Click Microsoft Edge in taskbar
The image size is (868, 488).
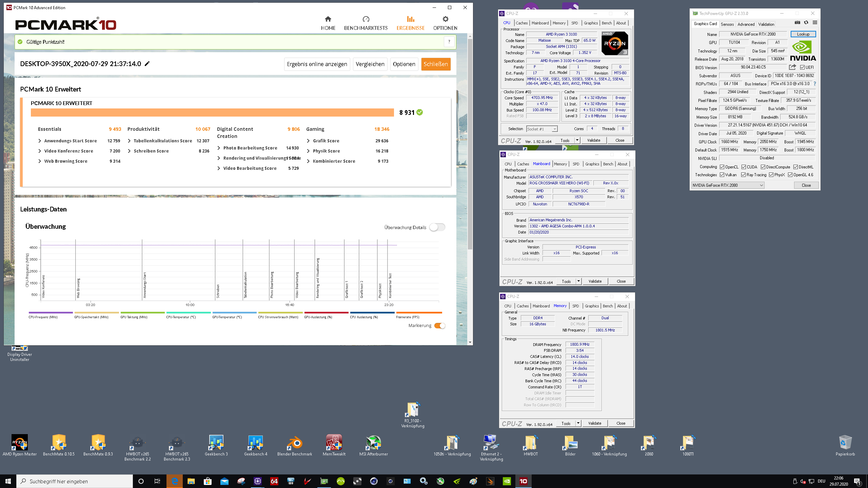(x=175, y=481)
